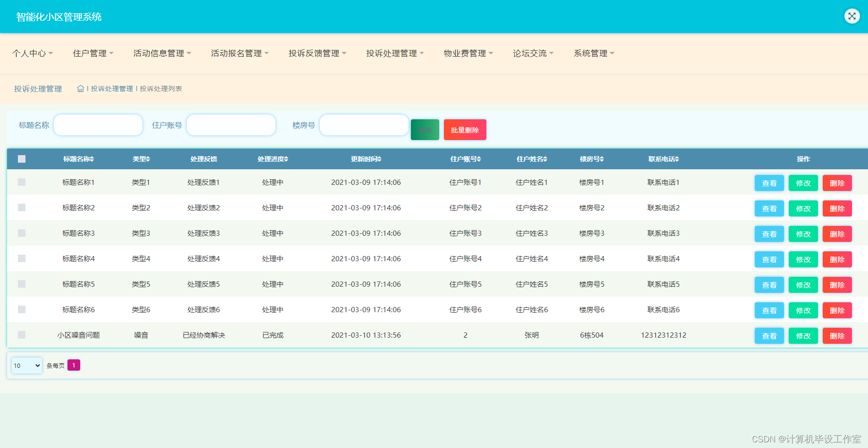Sort table by 标题名称 column
This screenshot has width=868, height=448.
point(79,159)
